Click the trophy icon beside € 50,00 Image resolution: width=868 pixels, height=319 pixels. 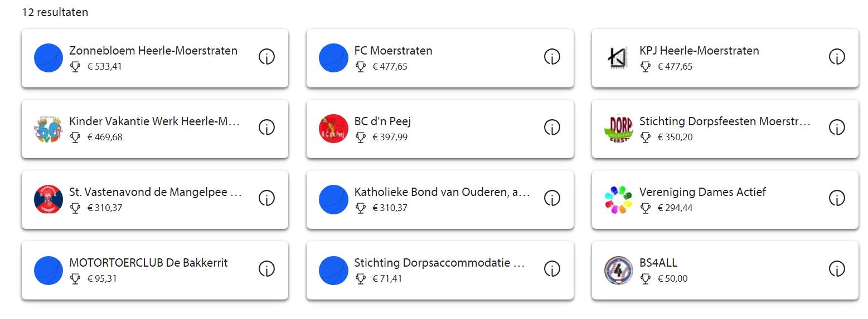[x=646, y=279]
